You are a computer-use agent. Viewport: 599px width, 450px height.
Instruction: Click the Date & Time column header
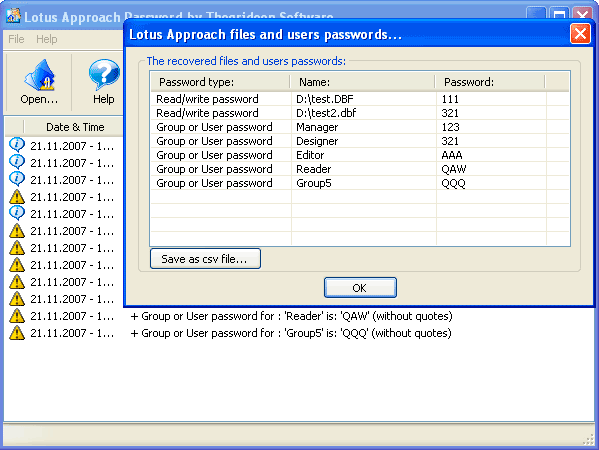tap(75, 127)
